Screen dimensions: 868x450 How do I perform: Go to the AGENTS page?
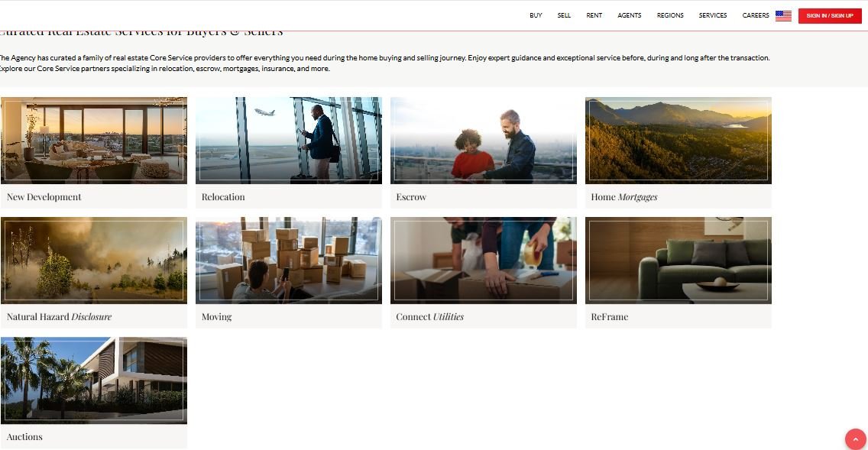[630, 15]
